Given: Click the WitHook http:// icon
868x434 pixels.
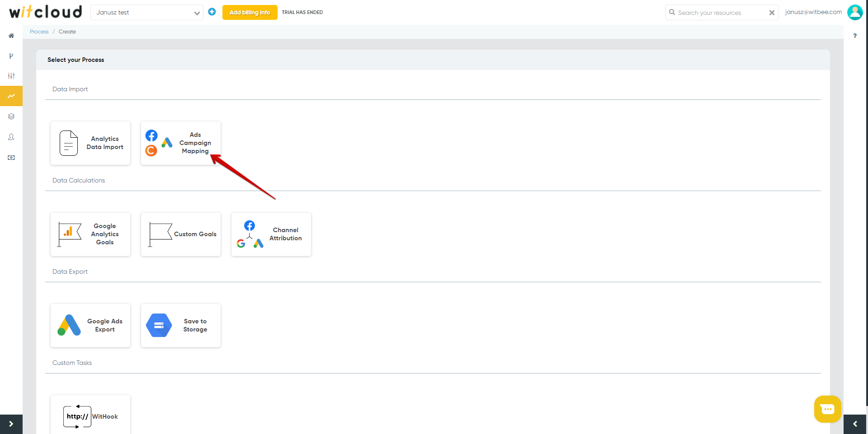Looking at the screenshot, I should pyautogui.click(x=77, y=416).
